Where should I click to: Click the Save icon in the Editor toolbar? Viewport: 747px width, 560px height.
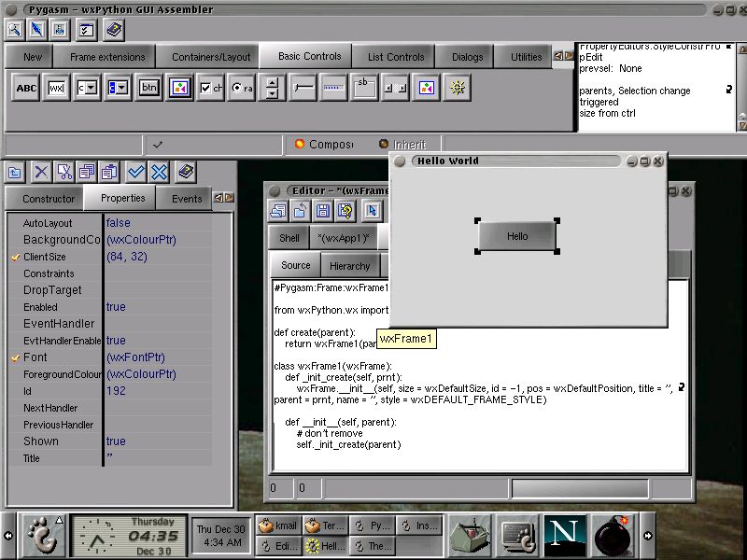[323, 211]
